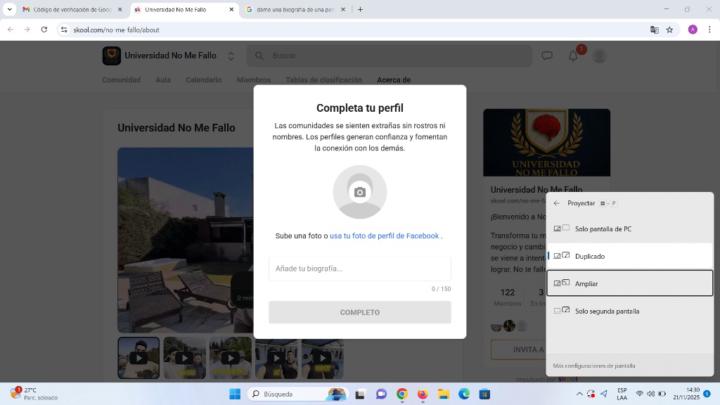Open the notifications bell
This screenshot has width=720, height=405.
point(573,56)
